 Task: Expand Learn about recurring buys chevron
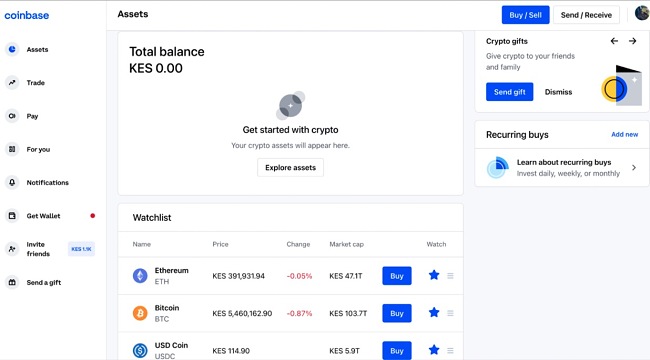point(634,168)
